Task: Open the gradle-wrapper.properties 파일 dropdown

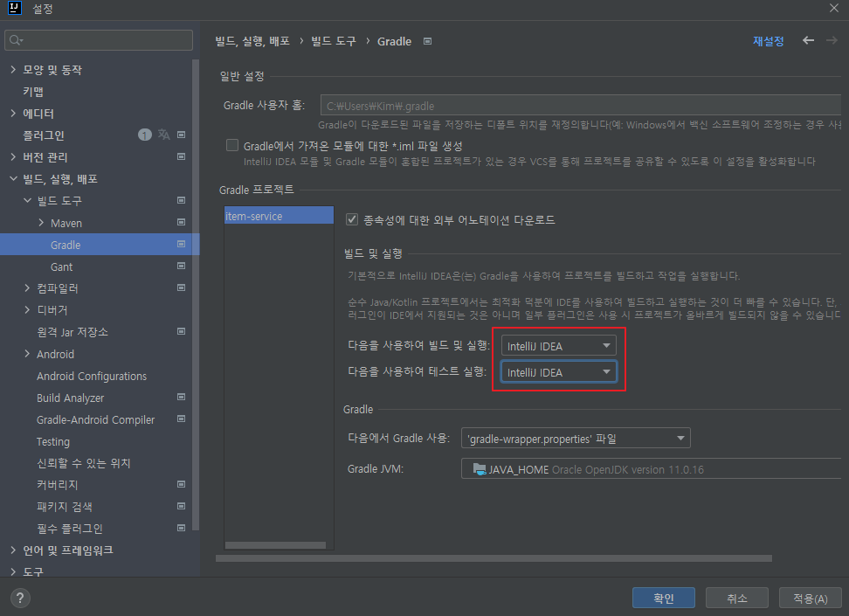Action: [576, 439]
